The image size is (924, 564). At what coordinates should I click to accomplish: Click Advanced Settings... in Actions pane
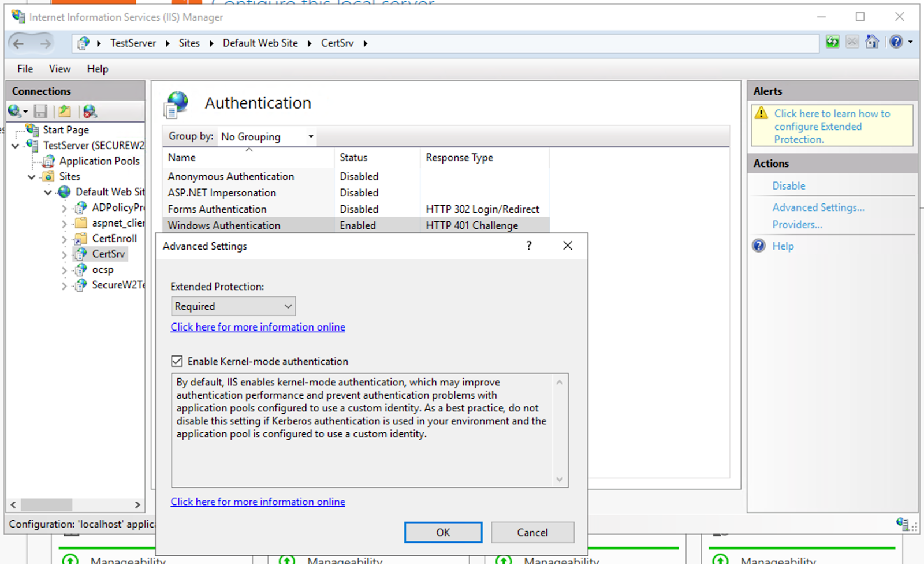pyautogui.click(x=818, y=207)
